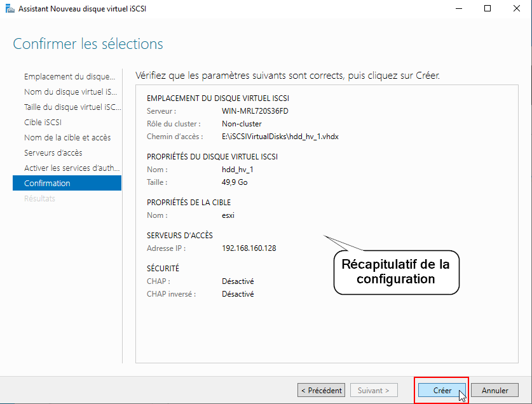This screenshot has height=404, width=532.
Task: Select the Cible iSCSI step
Action: point(43,123)
